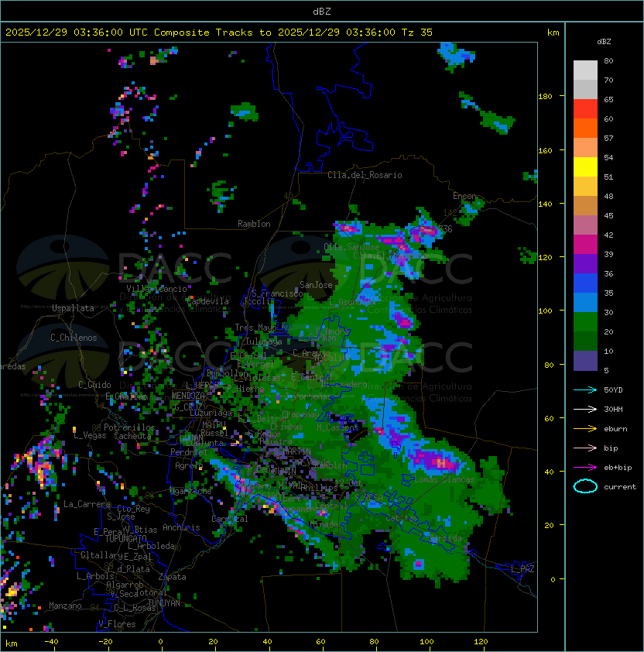Click the Luzuriaga label on map
Image resolution: width=644 pixels, height=652 pixels.
[x=211, y=413]
